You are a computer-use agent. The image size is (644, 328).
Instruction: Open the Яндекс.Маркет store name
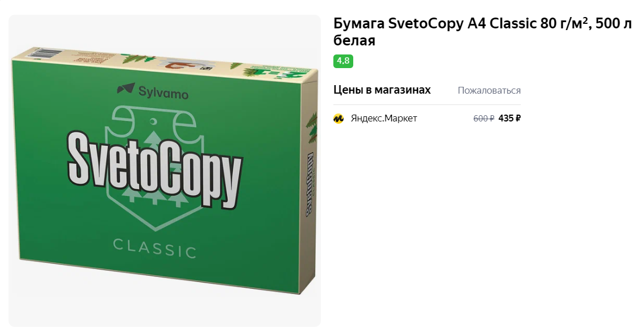coord(383,118)
